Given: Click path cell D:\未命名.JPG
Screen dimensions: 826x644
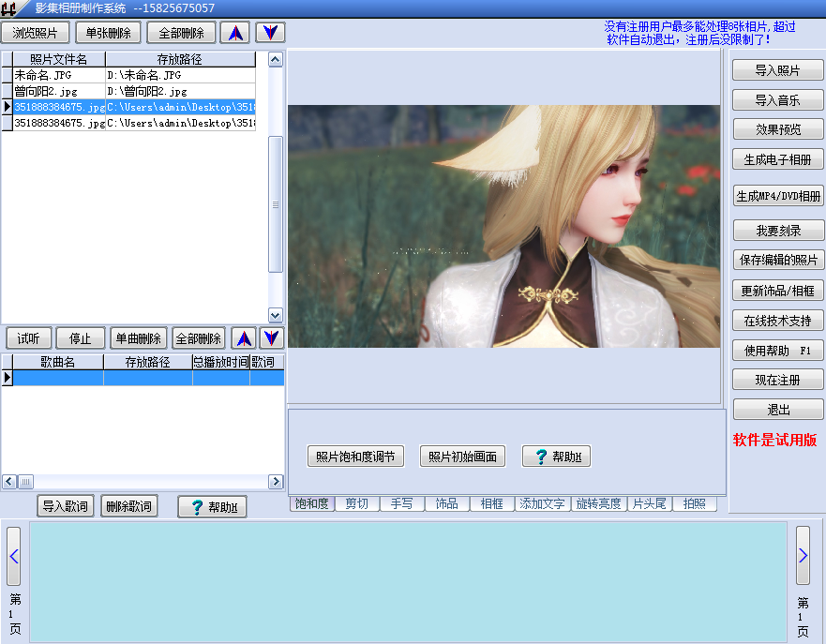Looking at the screenshot, I should coord(181,75).
